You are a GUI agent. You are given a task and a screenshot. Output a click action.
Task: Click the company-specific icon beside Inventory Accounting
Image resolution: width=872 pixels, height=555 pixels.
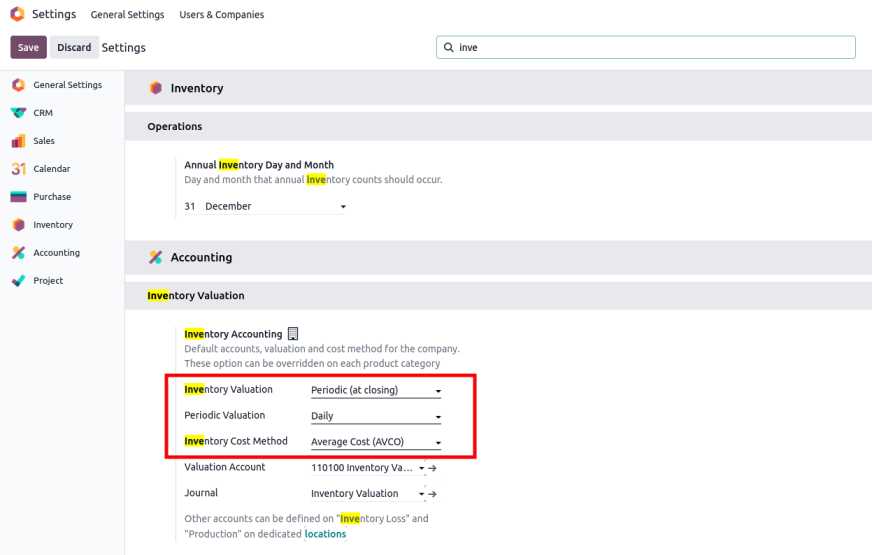point(293,334)
